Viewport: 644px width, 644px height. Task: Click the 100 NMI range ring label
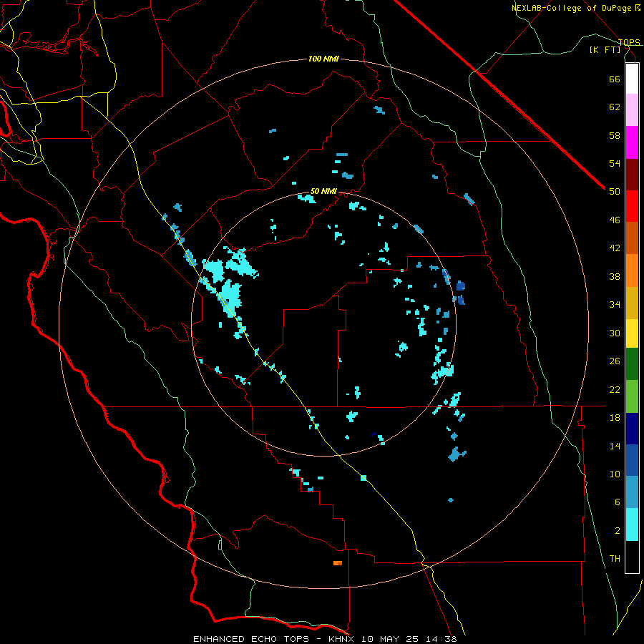click(323, 59)
